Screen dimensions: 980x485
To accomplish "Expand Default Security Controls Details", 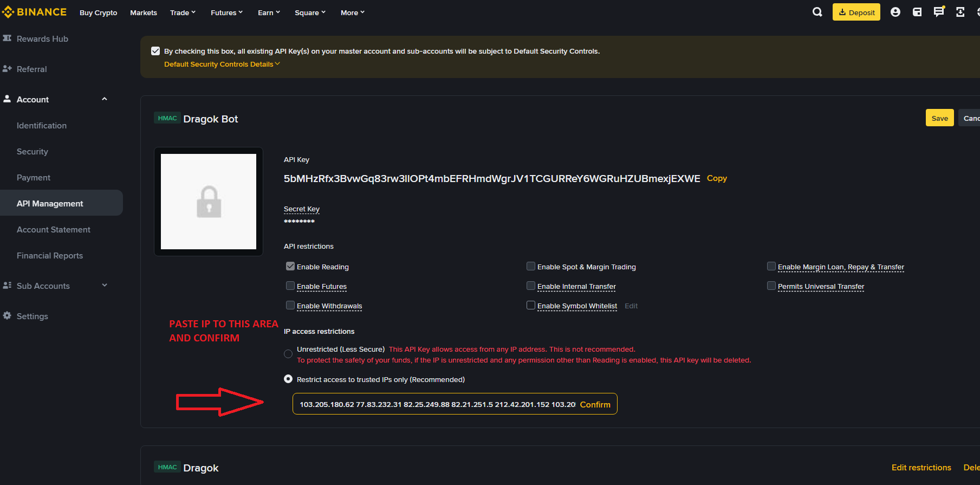I will tap(222, 64).
